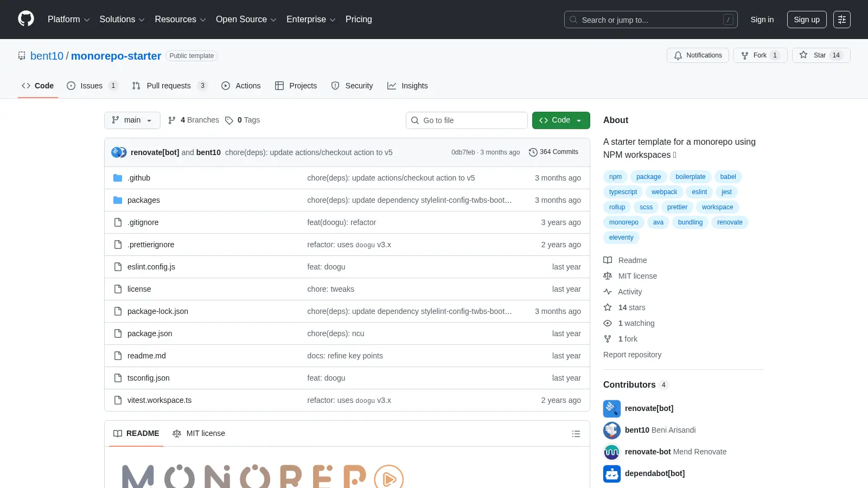Click the branches icon beside 4 Branches

click(x=172, y=120)
